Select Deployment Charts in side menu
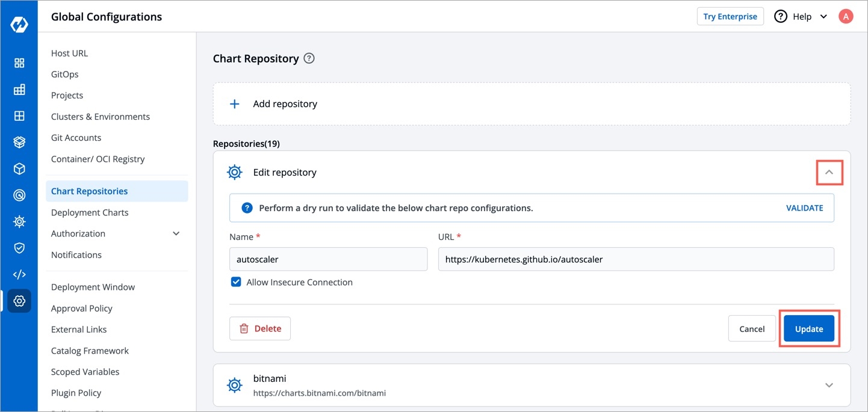 pos(90,212)
